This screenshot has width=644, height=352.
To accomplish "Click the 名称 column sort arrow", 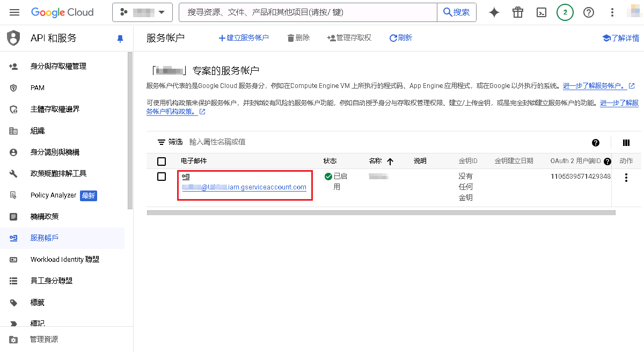I will tap(390, 161).
